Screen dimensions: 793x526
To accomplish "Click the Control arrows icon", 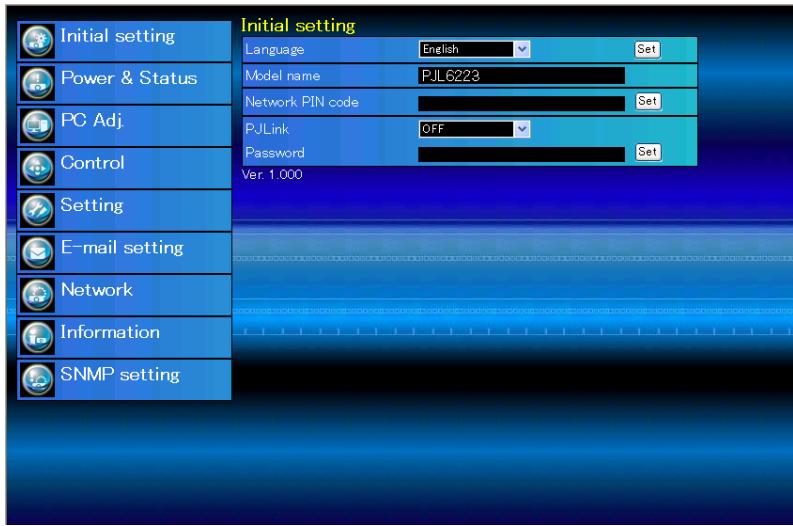I will (37, 167).
